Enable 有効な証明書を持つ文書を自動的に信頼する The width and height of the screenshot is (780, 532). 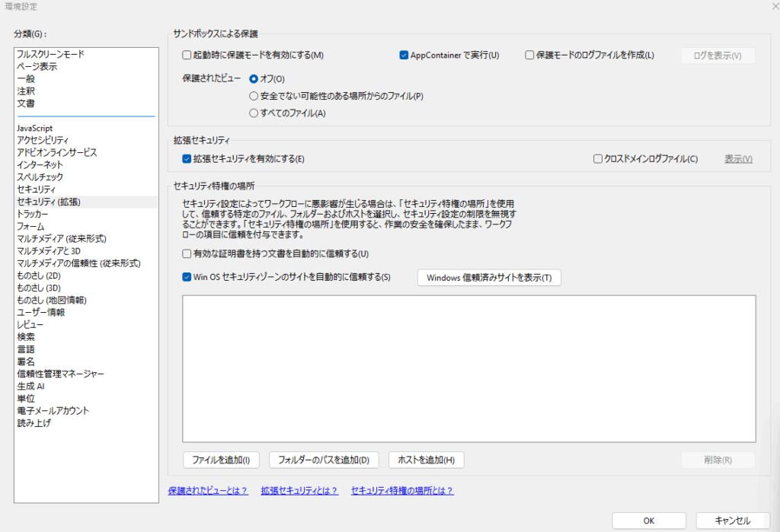[x=187, y=253]
